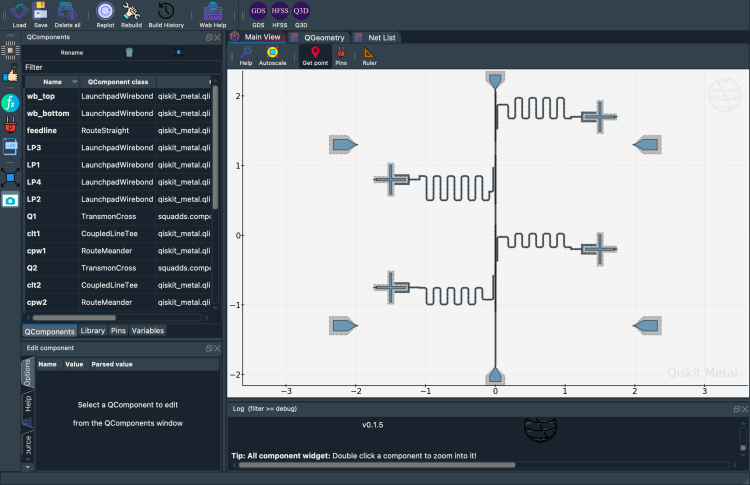The image size is (750, 485).
Task: Toggle the Get point tool
Action: tap(315, 56)
